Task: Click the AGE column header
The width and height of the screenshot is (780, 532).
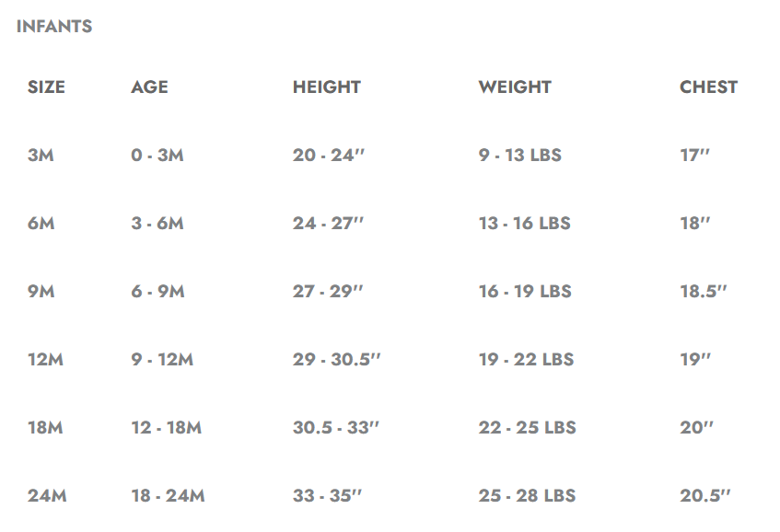Action: tap(149, 87)
